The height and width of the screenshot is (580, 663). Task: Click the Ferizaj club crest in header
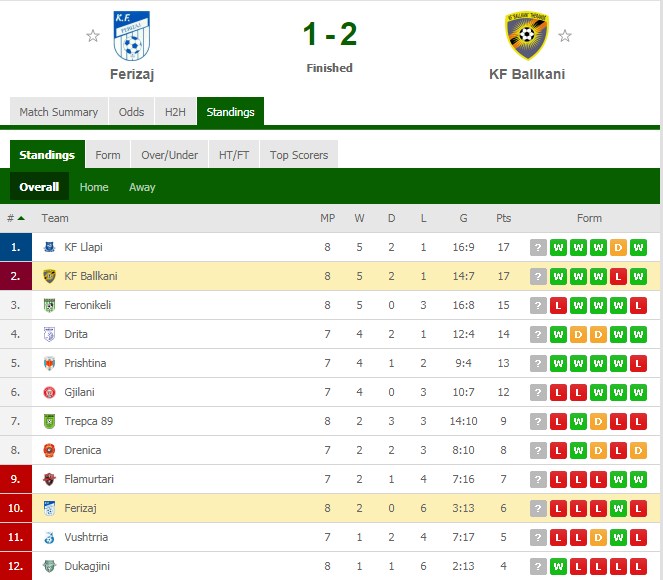[x=132, y=36]
